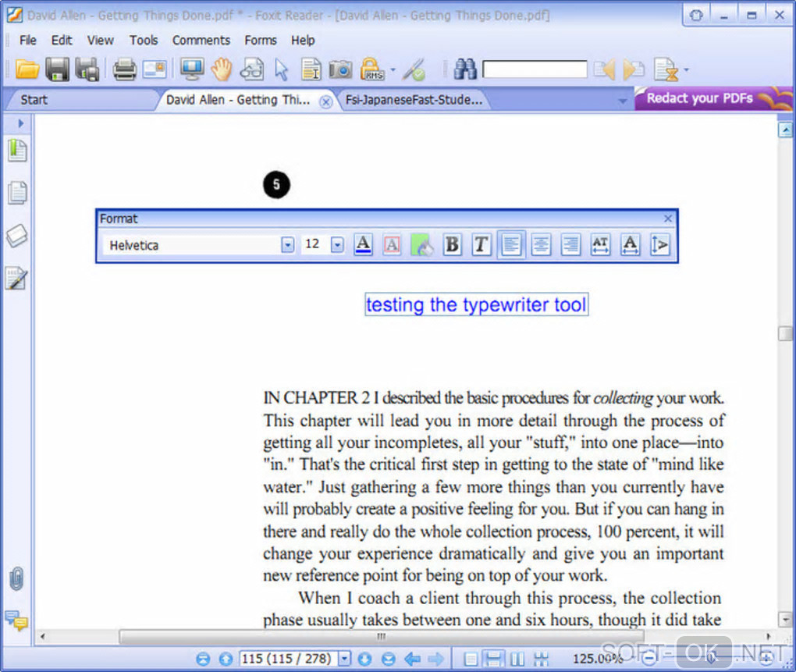
Task: Go to last page button
Action: 388,660
